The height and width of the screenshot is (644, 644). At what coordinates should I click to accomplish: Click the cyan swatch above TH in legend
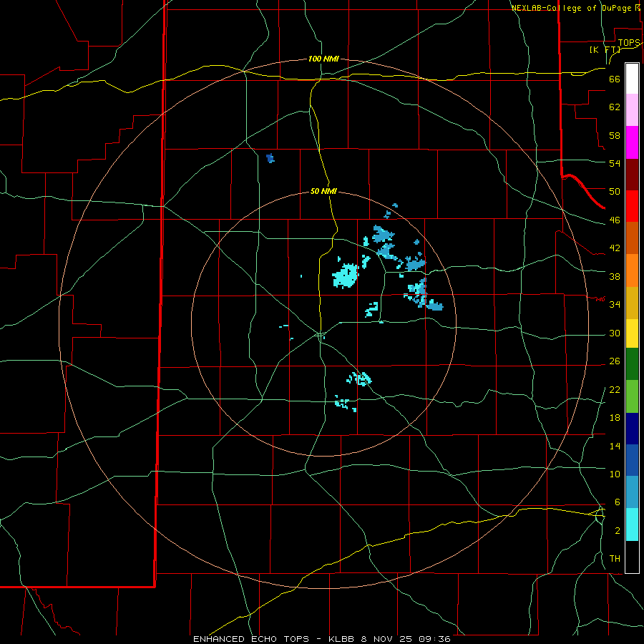coord(632,525)
